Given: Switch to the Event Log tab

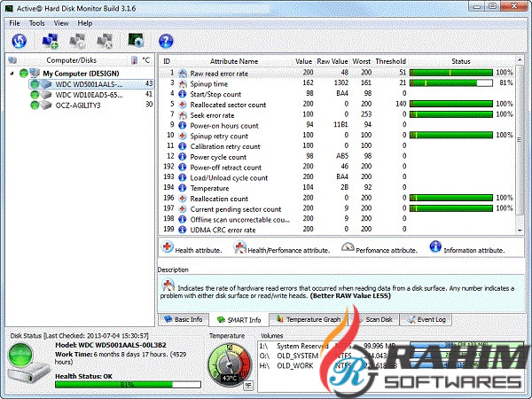Looking at the screenshot, I should click(426, 319).
